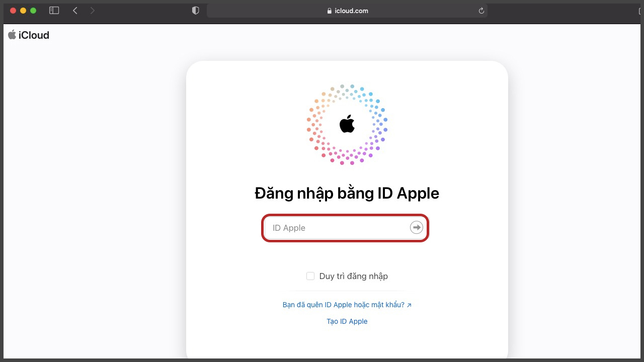Click Tạo ID Apple to create an account

pyautogui.click(x=347, y=321)
